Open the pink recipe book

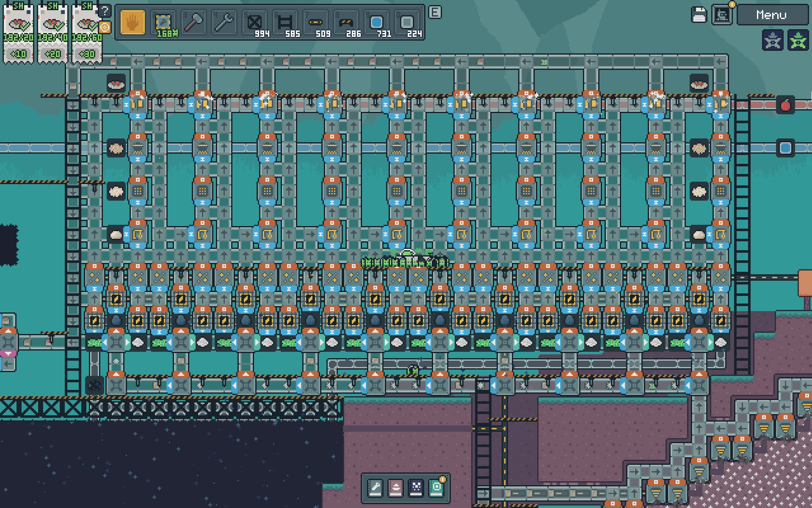tap(395, 488)
